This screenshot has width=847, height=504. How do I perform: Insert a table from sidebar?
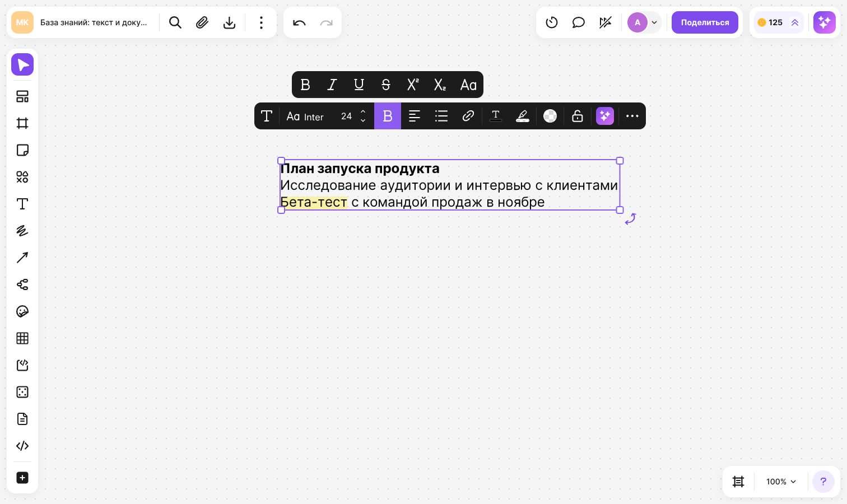coord(22,338)
